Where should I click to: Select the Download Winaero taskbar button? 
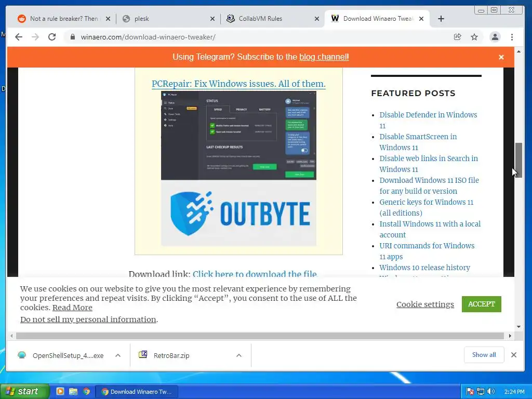click(137, 392)
